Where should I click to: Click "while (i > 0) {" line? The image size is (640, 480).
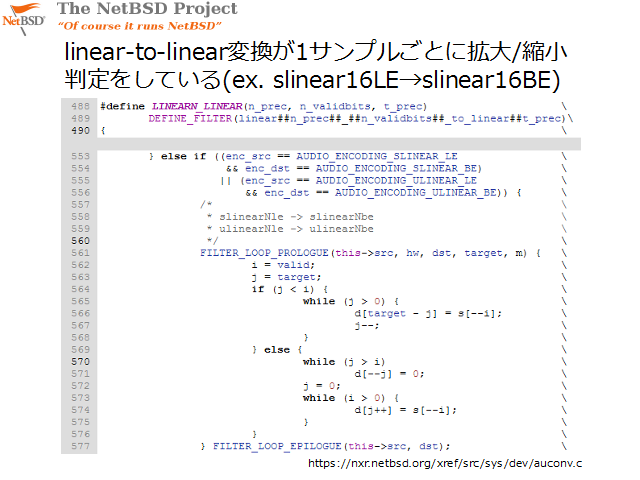pyautogui.click(x=351, y=398)
